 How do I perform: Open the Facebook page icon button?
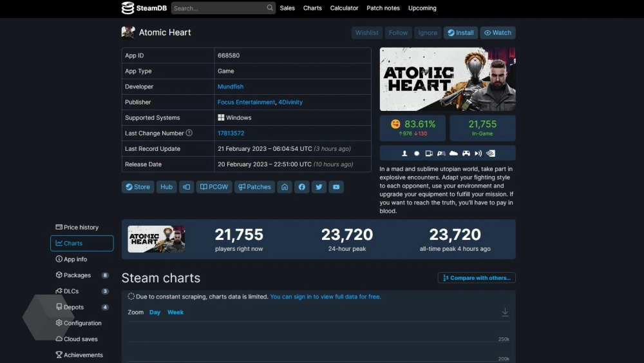coord(302,187)
